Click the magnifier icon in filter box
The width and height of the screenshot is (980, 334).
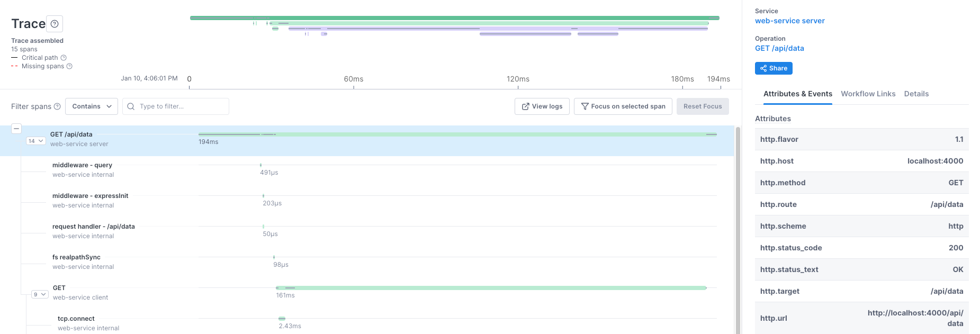click(131, 106)
